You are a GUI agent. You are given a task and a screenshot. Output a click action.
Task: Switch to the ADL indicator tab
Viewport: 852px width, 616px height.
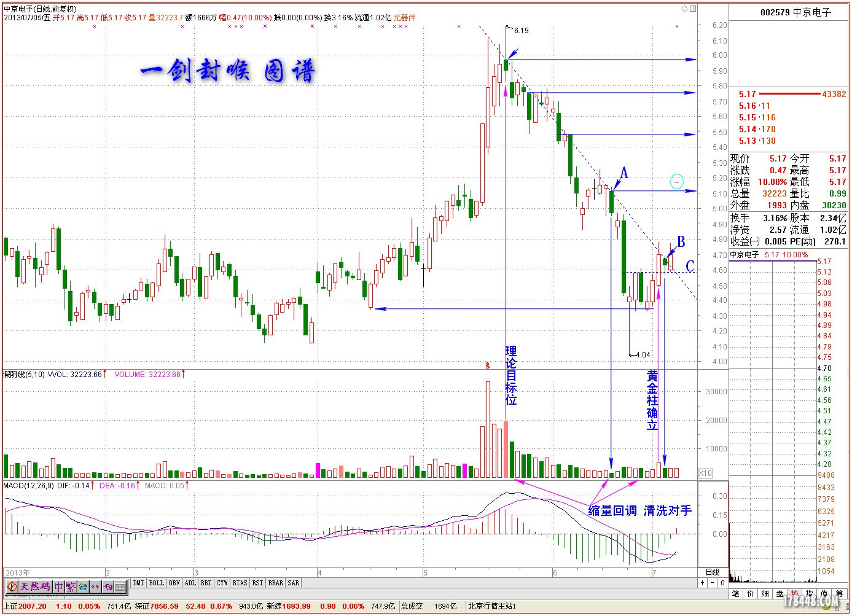coord(190,583)
